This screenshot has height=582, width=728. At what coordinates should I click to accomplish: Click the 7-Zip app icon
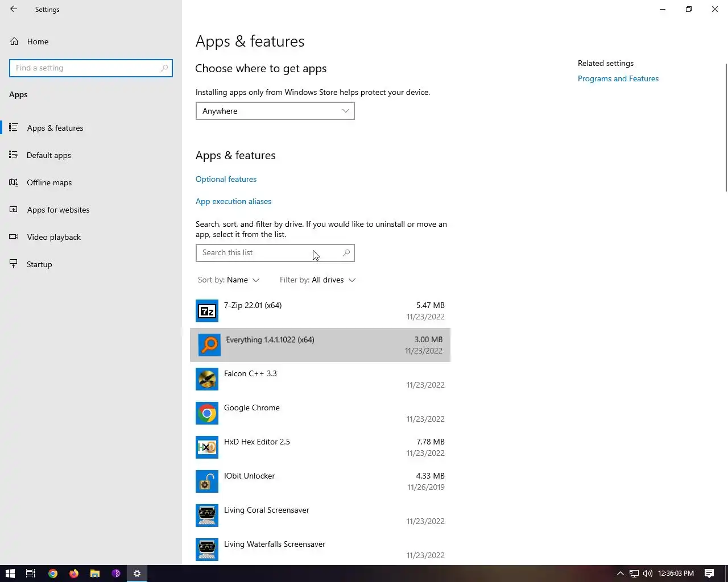click(207, 311)
